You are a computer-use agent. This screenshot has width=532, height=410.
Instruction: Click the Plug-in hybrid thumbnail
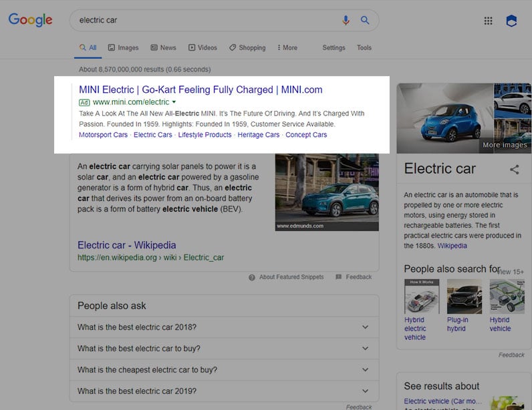coord(464,296)
